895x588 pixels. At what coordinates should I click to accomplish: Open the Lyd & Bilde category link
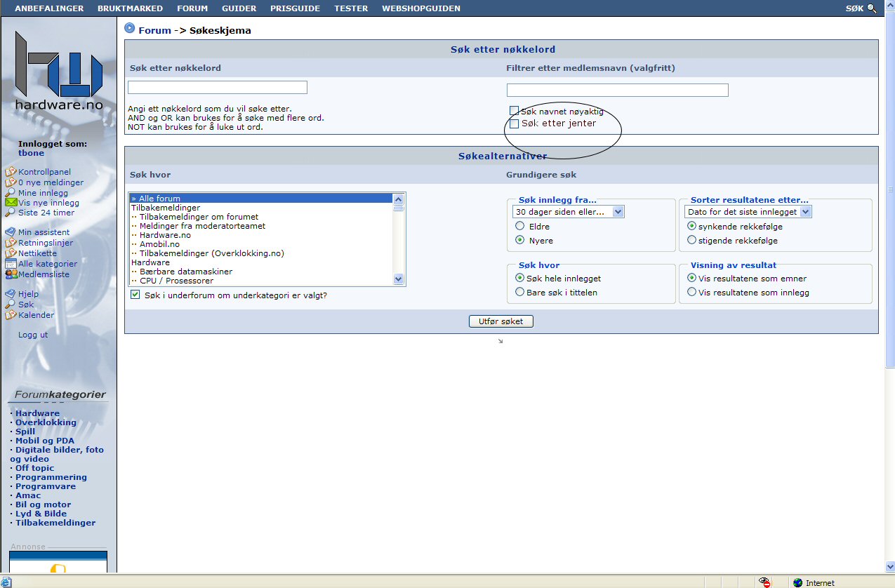point(41,514)
